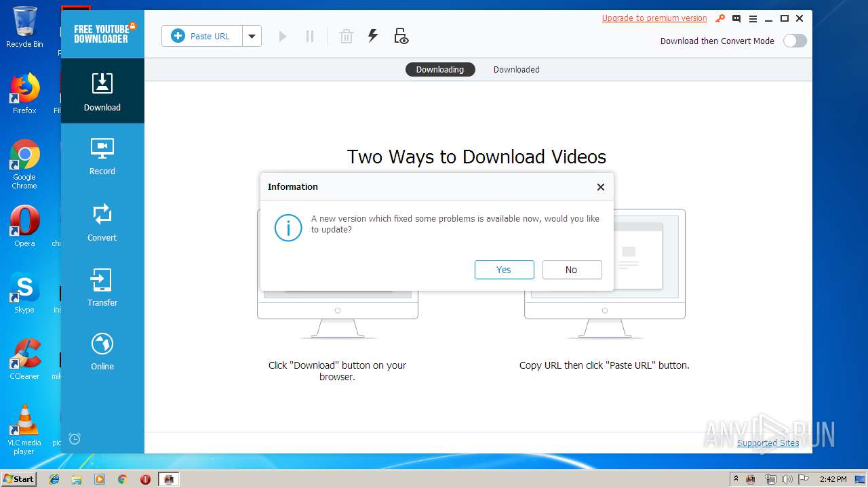Switch to the Downloaded tab
The height and width of the screenshot is (488, 868).
pos(516,69)
